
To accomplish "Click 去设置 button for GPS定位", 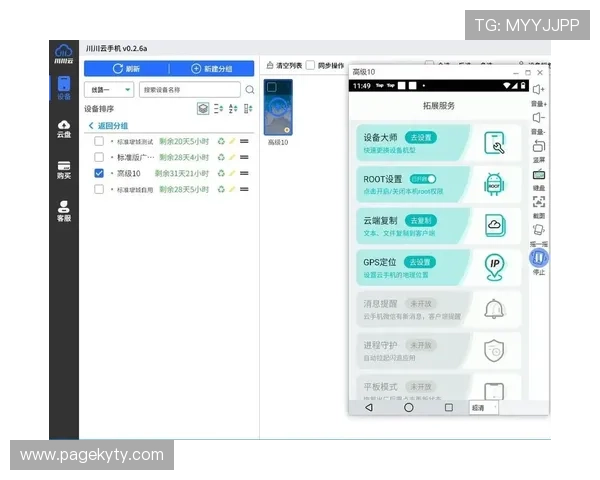I will 420,262.
